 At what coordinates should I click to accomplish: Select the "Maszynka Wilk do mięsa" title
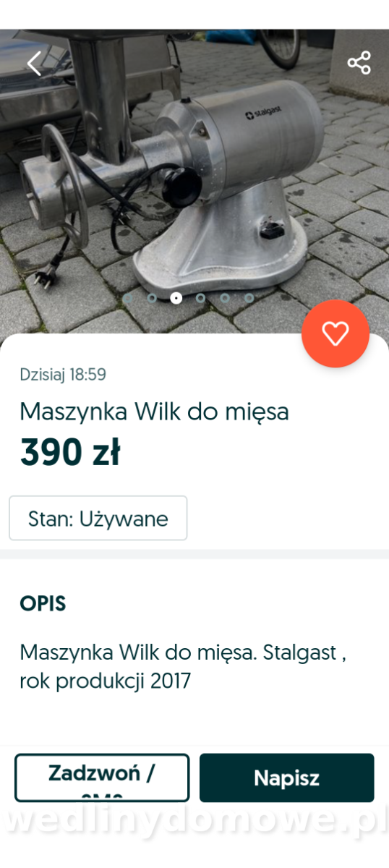click(154, 412)
